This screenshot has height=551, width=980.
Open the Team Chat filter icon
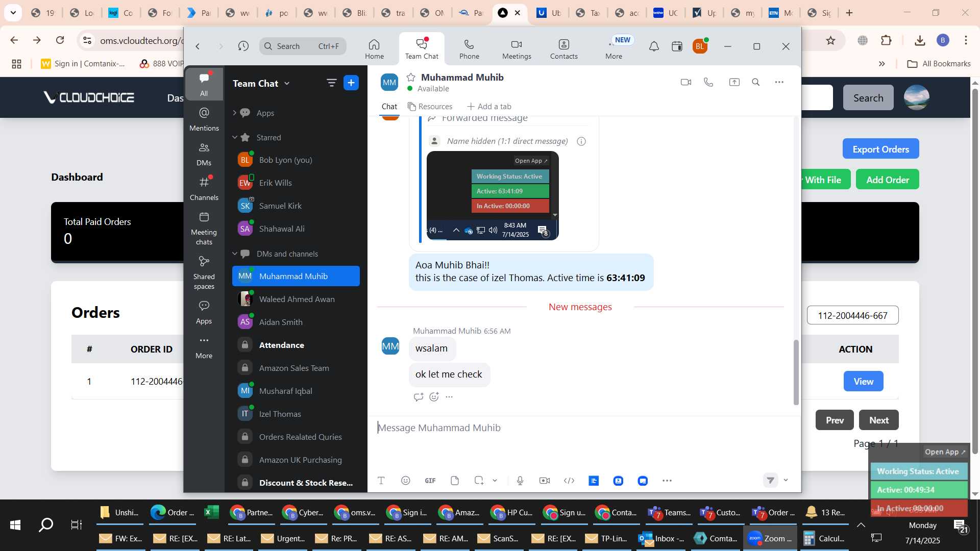tap(331, 83)
